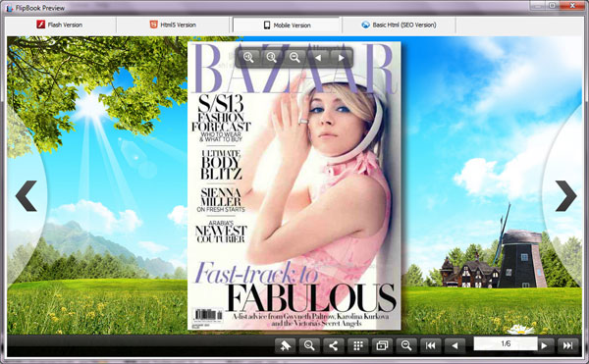589x364 pixels.
Task: Click magnifier marked 2 in floating zoom bar
Action: (272, 58)
